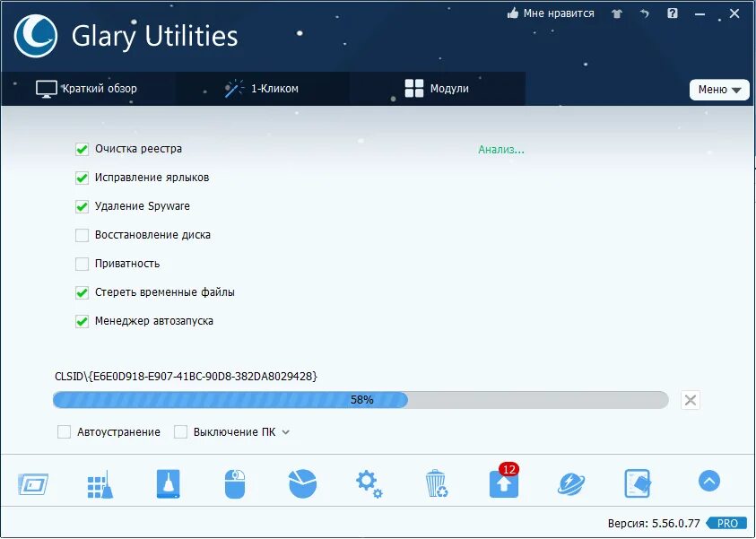The width and height of the screenshot is (756, 539).
Task: Click the thumbs-up 'Мне нравится' icon
Action: pyautogui.click(x=512, y=13)
